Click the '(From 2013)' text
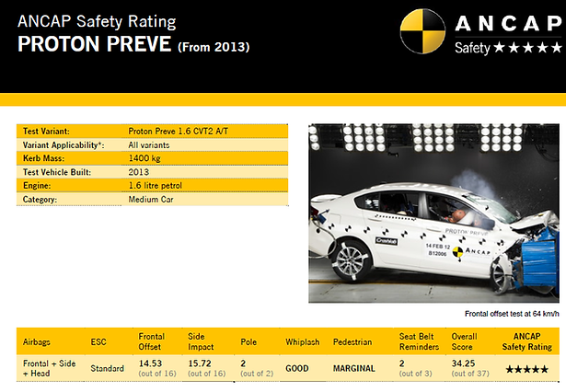The width and height of the screenshot is (566, 392). click(x=214, y=47)
